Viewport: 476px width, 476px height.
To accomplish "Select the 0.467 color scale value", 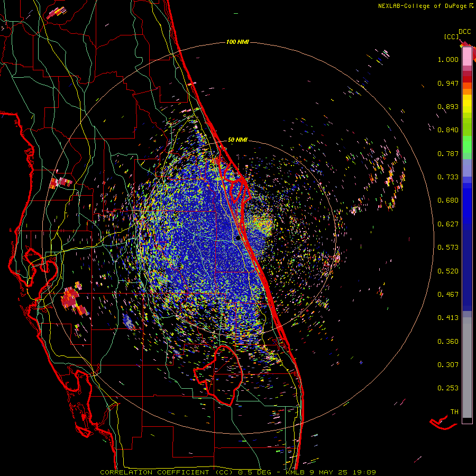I will 448,295.
